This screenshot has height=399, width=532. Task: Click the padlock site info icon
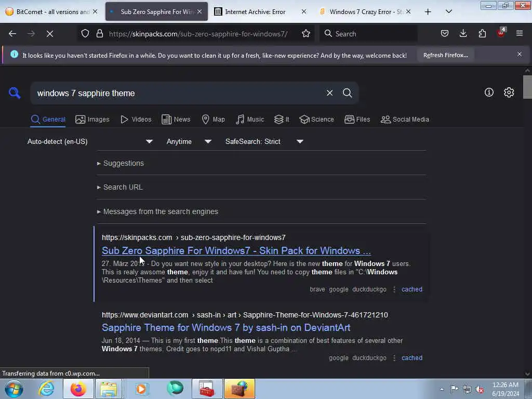click(99, 34)
